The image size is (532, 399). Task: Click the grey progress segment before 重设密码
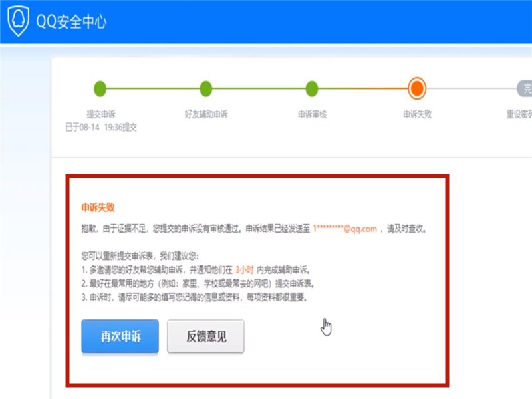(472, 86)
